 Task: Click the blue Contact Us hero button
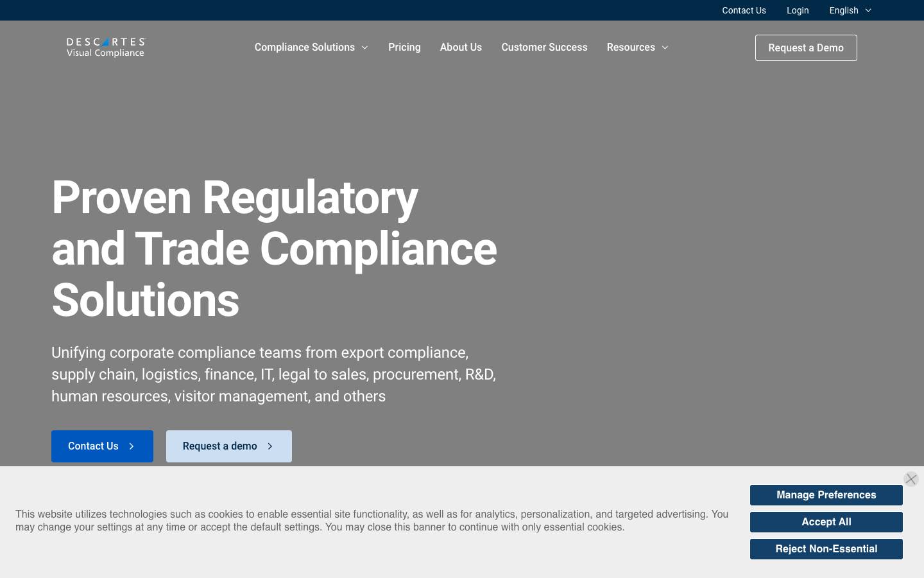tap(102, 446)
